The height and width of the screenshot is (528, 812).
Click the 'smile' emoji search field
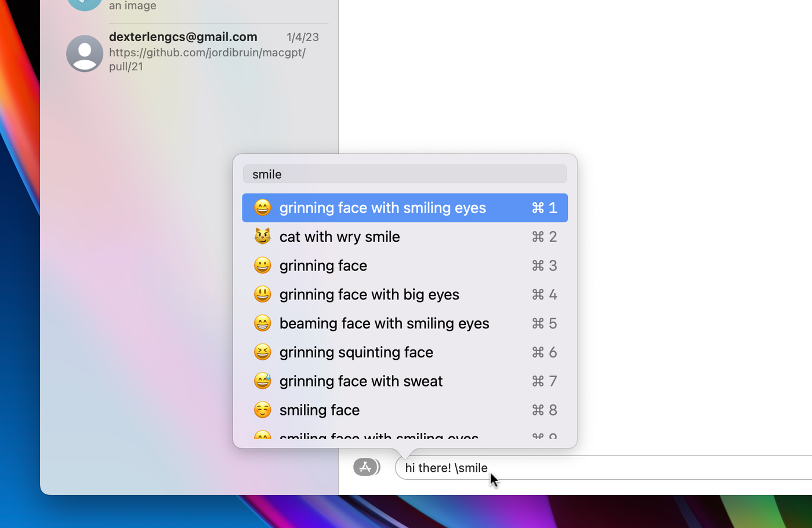[405, 174]
